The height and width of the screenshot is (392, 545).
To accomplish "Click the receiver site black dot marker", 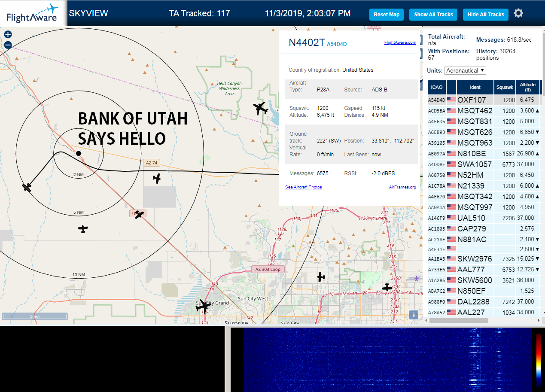I will pyautogui.click(x=78, y=153).
